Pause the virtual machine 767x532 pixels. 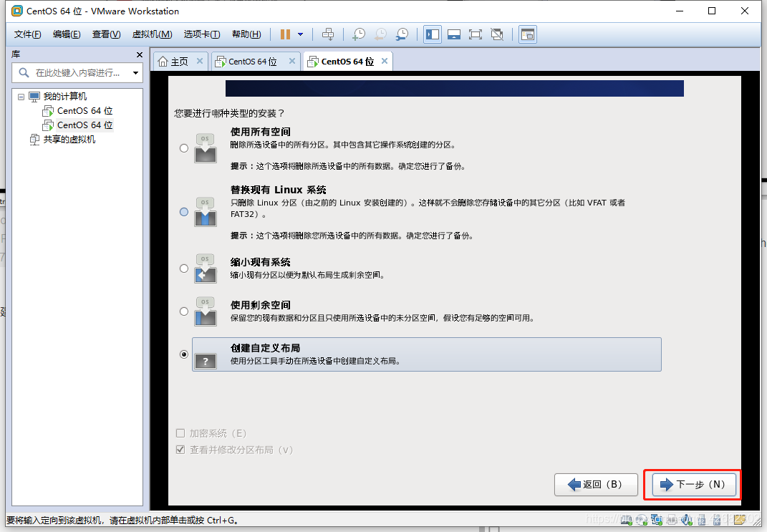tap(285, 34)
